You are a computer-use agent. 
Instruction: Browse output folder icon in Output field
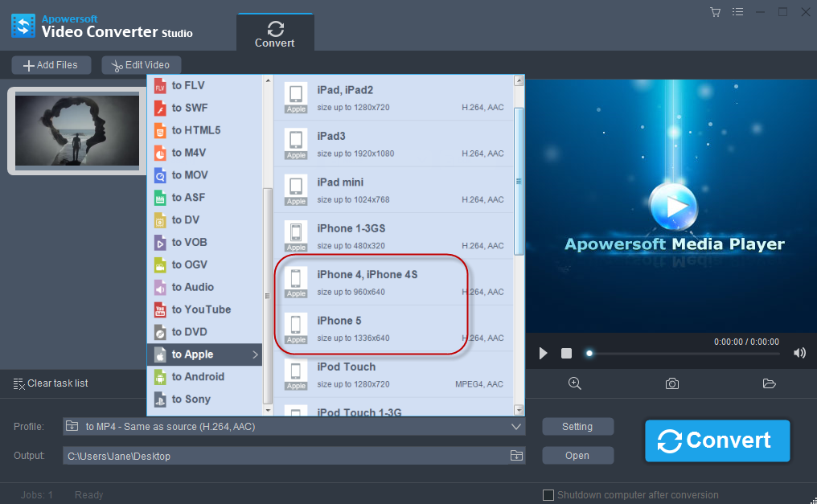(516, 456)
